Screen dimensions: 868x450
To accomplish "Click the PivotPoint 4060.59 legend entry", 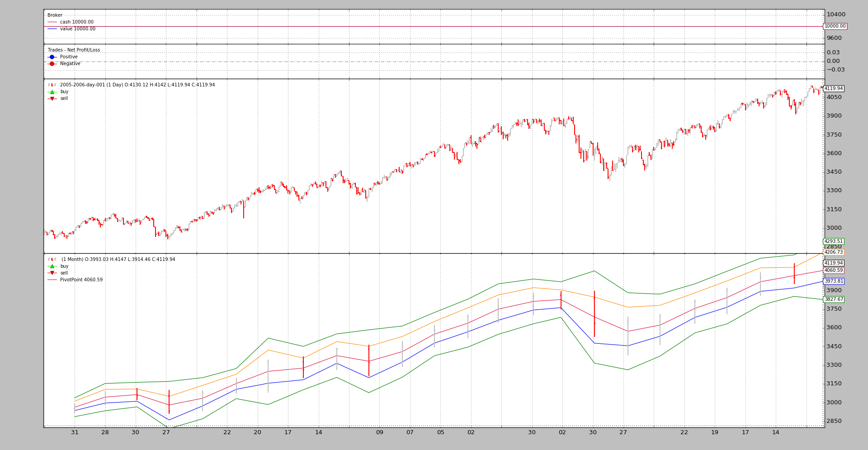I will tap(81, 280).
